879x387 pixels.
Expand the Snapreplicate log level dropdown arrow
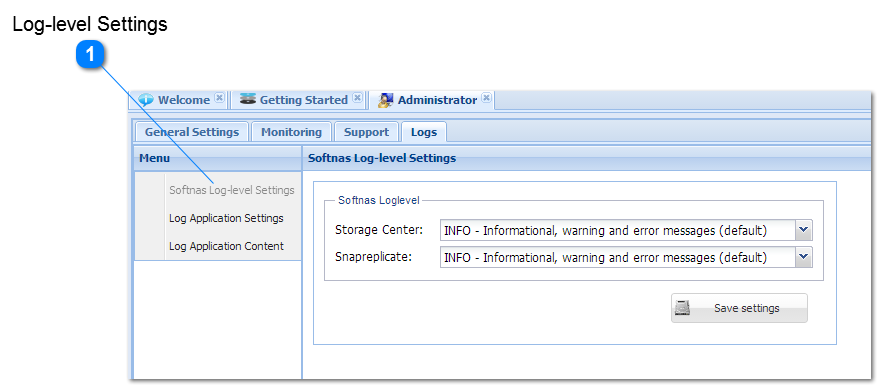pos(804,257)
